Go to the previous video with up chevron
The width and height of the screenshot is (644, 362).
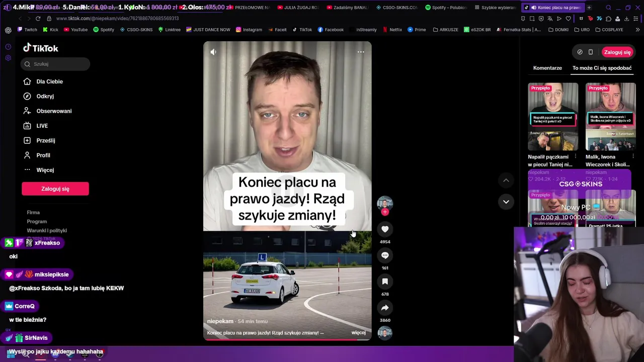506,180
